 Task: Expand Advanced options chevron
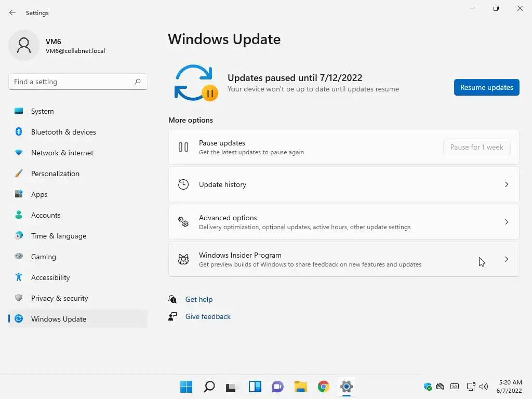pyautogui.click(x=506, y=222)
